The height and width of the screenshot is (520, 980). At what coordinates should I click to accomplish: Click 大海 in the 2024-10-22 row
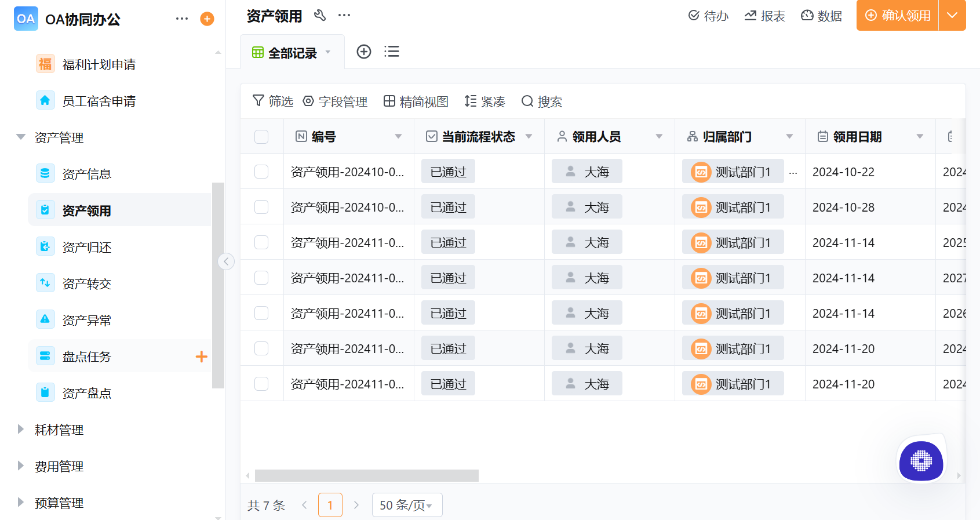click(586, 172)
